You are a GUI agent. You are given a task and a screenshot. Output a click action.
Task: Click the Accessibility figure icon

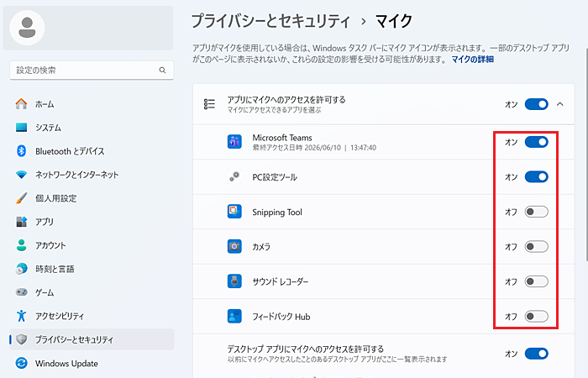pos(21,316)
